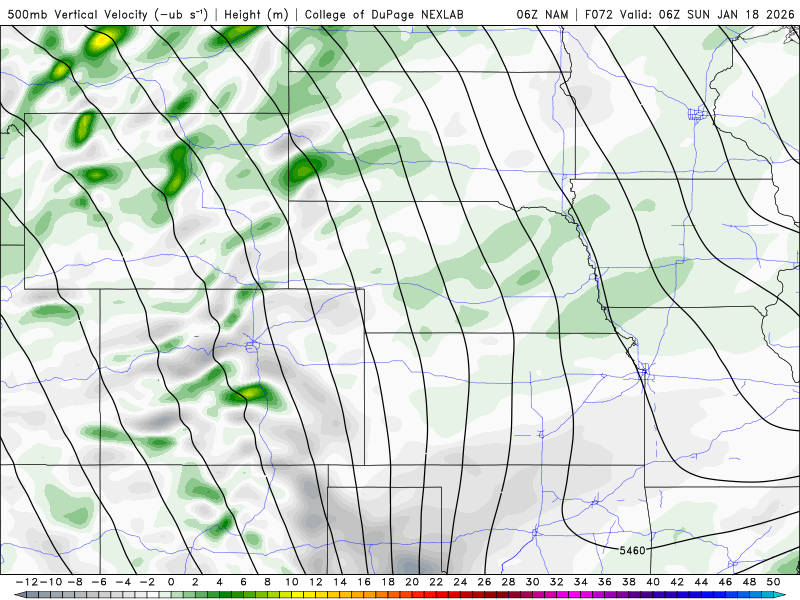Click the 0 value on the color scale

coord(170,582)
